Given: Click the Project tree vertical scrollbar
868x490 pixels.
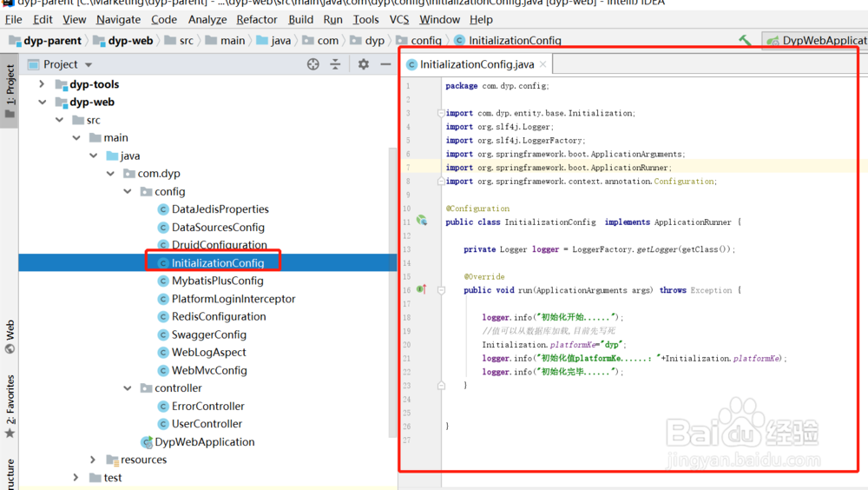Looking at the screenshot, I should (x=393, y=291).
